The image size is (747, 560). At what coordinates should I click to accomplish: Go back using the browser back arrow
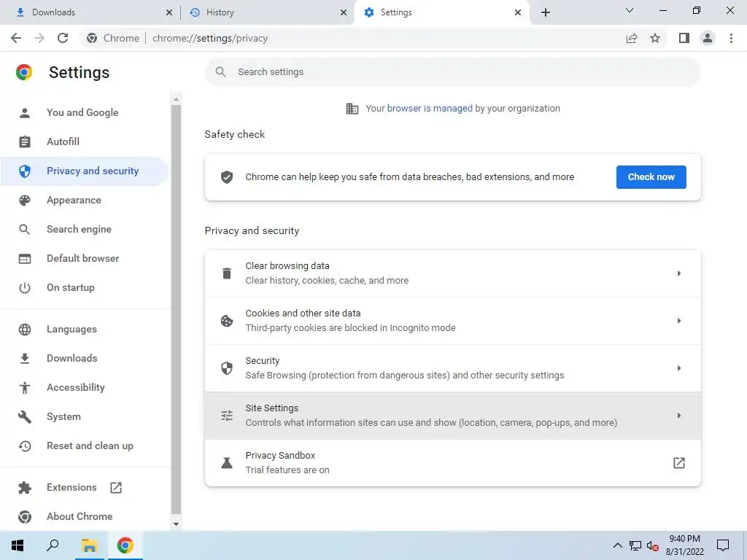[16, 38]
